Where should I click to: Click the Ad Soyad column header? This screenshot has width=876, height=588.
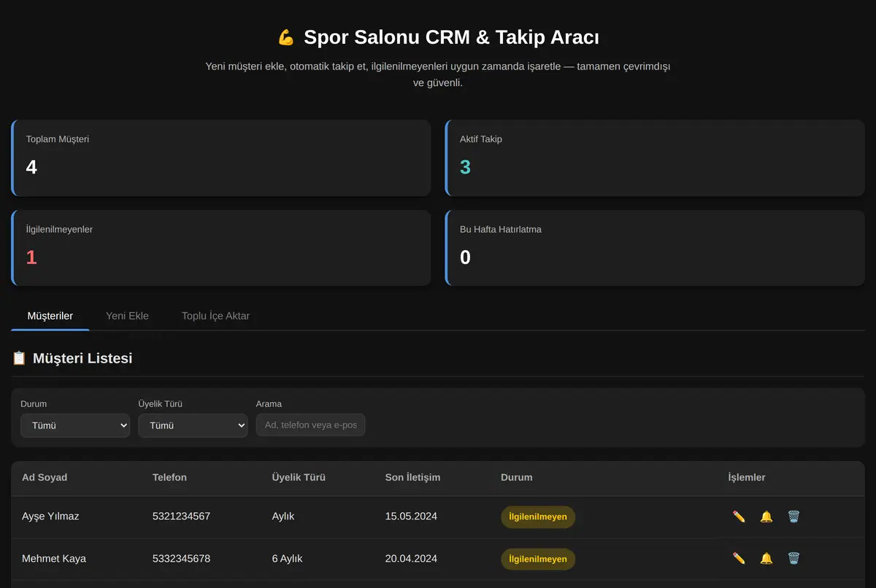[45, 477]
